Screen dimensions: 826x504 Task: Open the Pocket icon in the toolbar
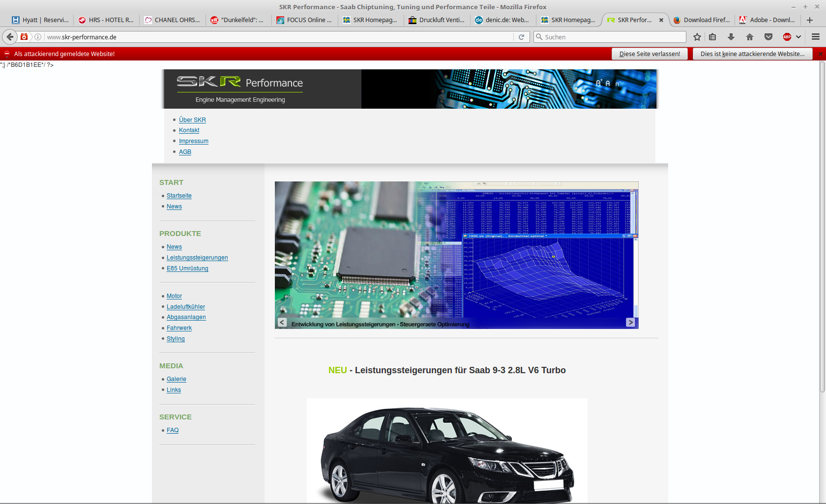(768, 37)
